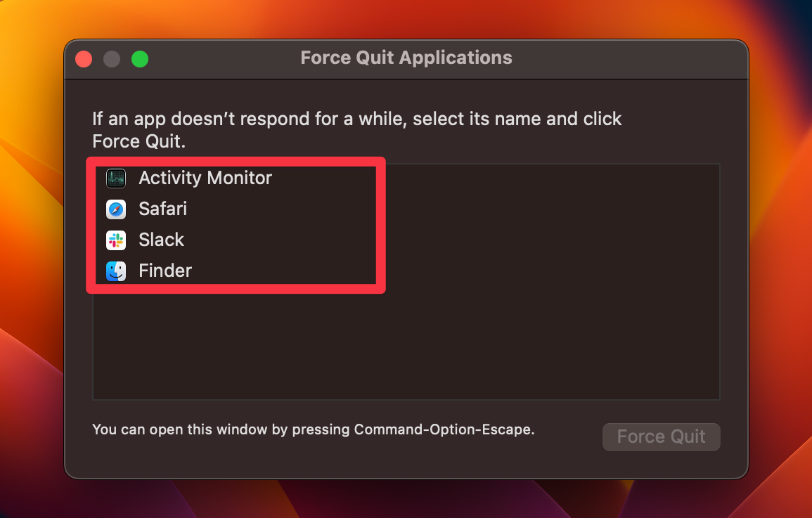Click the Force Quit Applications title bar
This screenshot has width=812, height=518.
tap(406, 58)
